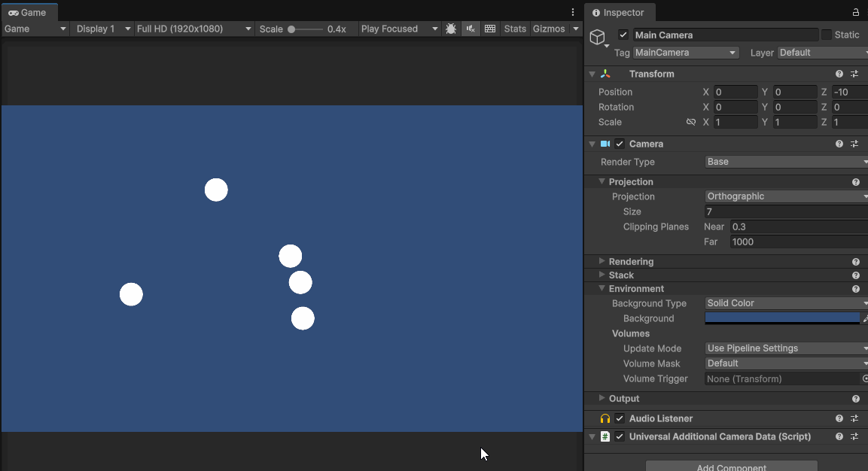This screenshot has width=868, height=471.
Task: Click the script hash icon for Camera Data
Action: point(605,436)
